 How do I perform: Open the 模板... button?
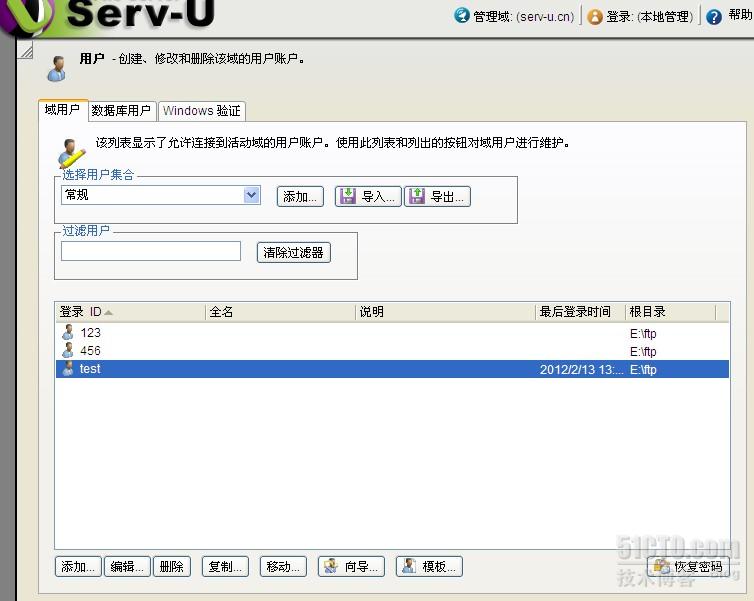pos(429,566)
